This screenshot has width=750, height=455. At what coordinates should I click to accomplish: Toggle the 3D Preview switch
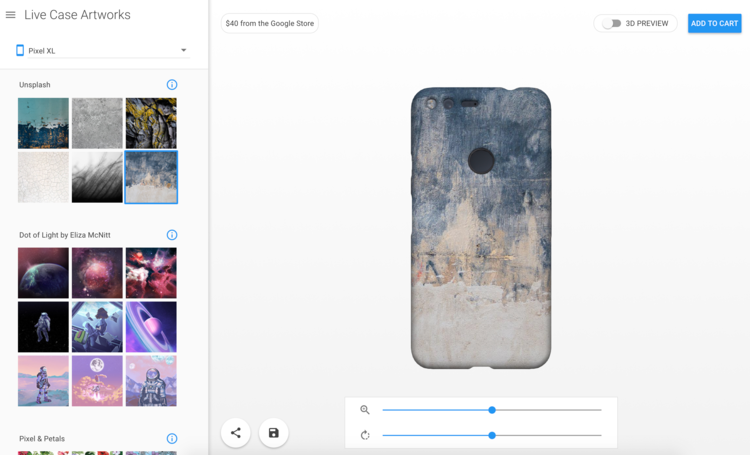click(611, 23)
